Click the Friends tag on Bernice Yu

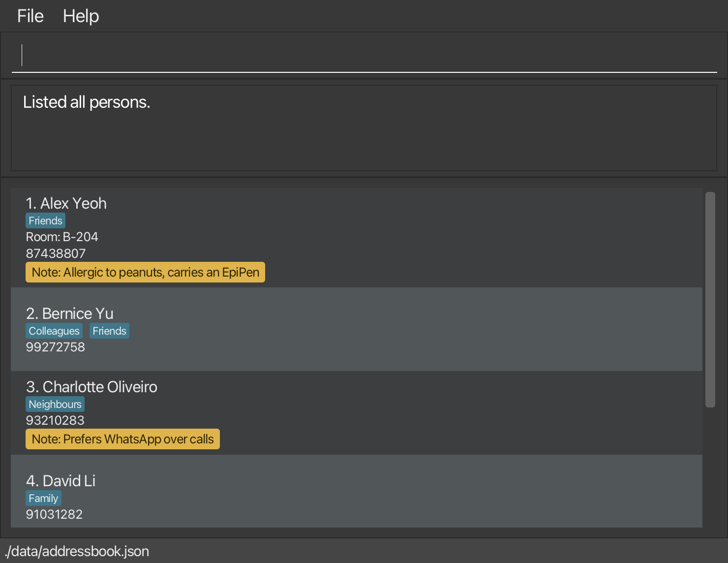(x=109, y=331)
